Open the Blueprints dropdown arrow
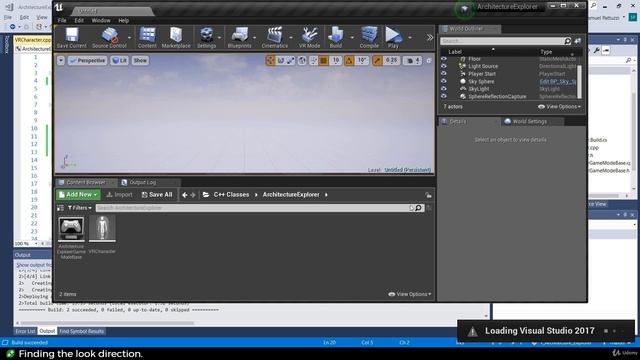Screen dimensions: 640x360 (255, 38)
